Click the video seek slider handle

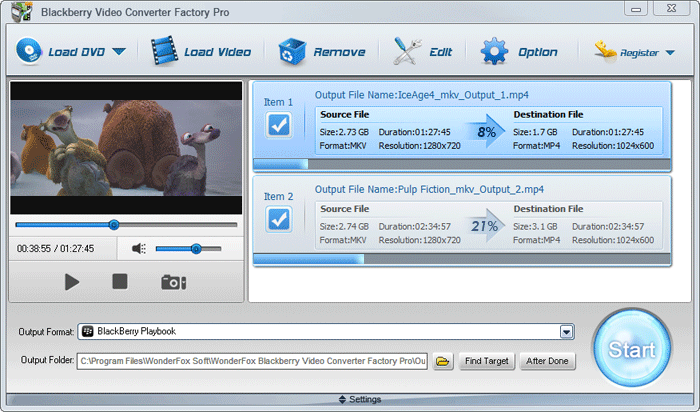point(114,225)
